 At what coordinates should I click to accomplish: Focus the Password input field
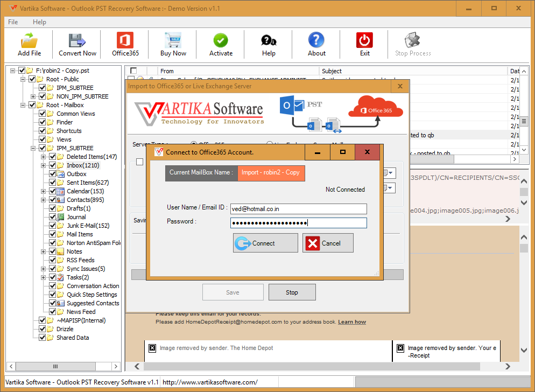pos(299,223)
